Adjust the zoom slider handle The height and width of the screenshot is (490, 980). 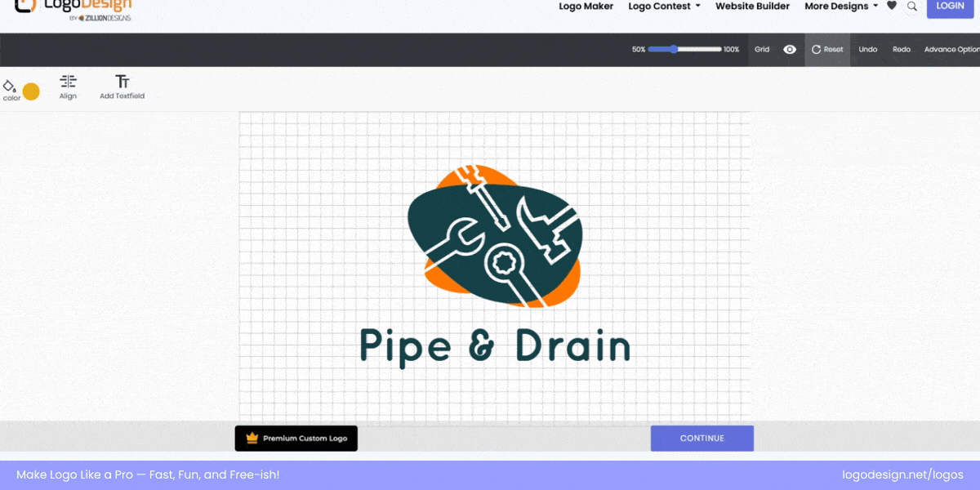tap(675, 49)
